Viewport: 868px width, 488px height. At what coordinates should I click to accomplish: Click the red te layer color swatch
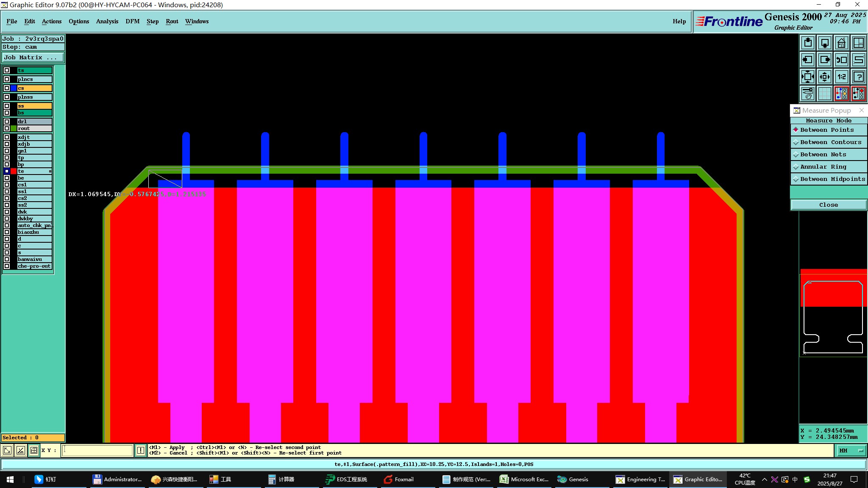14,171
